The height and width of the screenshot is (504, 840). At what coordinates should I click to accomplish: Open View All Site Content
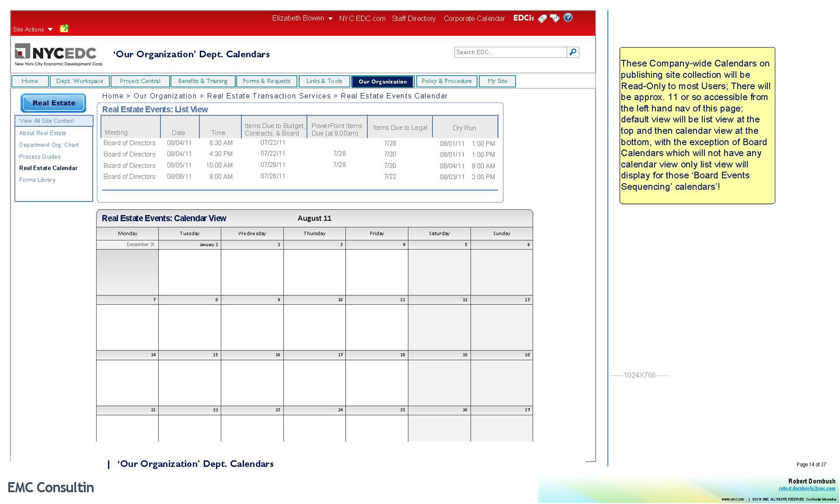47,121
